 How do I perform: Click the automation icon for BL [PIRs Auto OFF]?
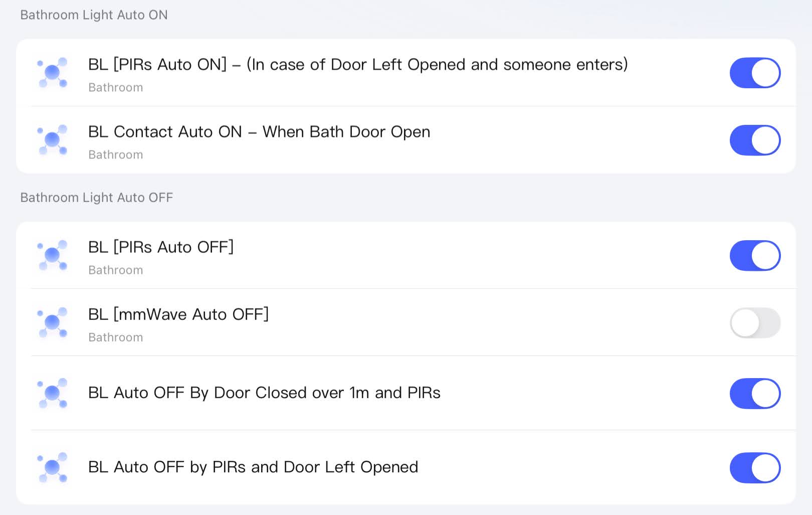click(x=53, y=255)
